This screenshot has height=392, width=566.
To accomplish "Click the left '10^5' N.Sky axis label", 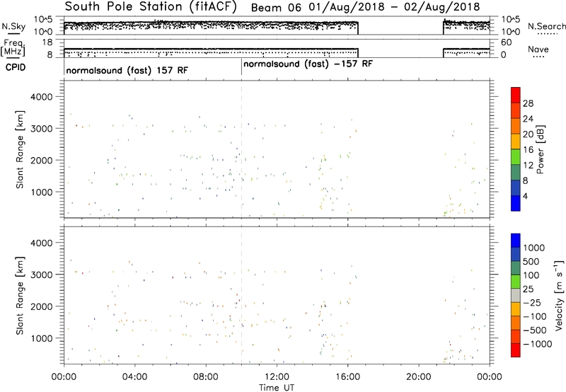I will click(43, 20).
